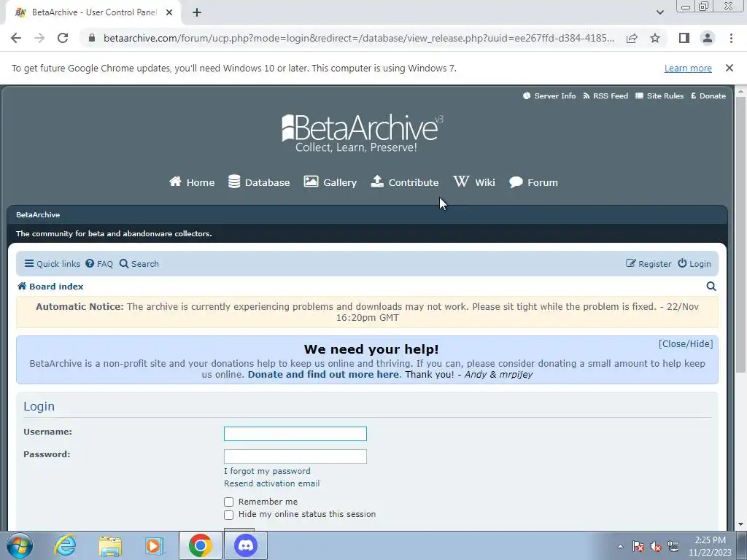747x560 pixels.
Task: Close the BetaArchive tab
Action: pos(169,13)
